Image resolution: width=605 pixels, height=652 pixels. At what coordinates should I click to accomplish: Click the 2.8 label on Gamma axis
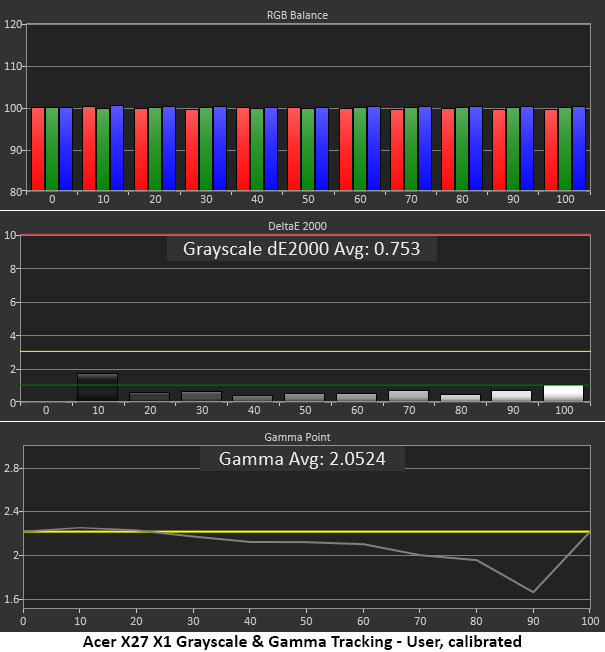(x=11, y=469)
